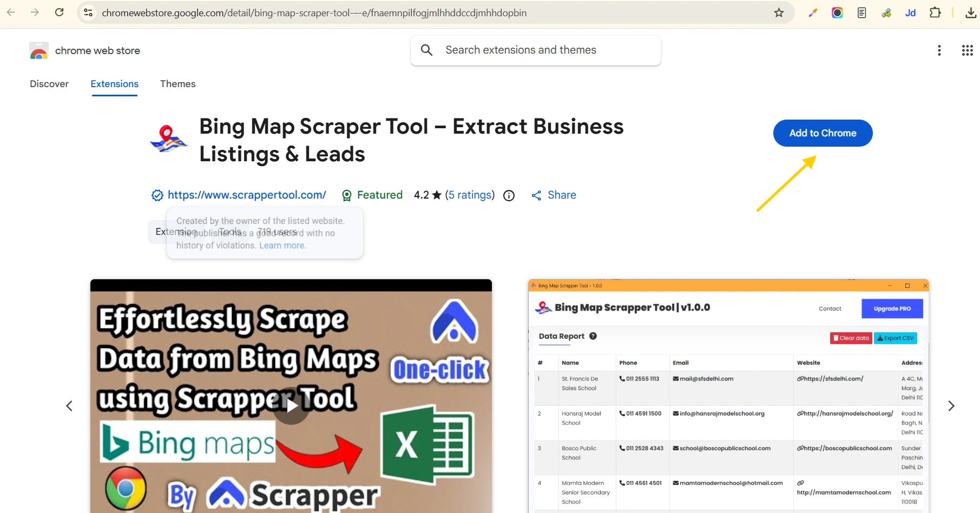Show next screenshot with right chevron
Viewport: 980px width, 513px height.
[951, 406]
